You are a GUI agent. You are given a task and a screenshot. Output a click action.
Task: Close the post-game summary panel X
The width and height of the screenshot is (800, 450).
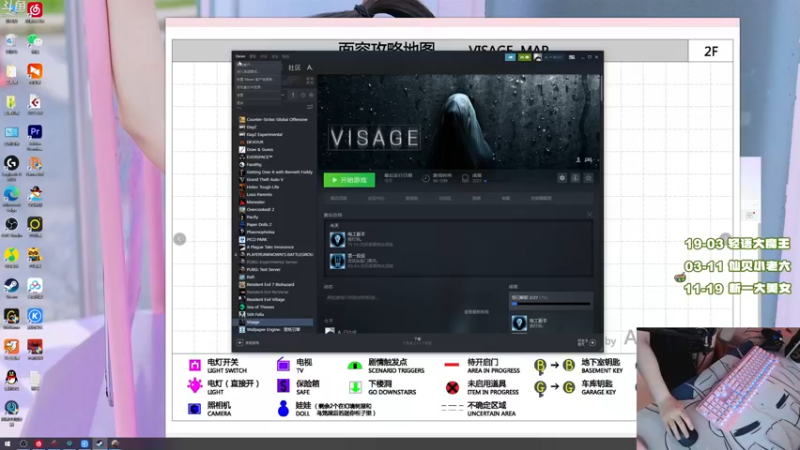589,215
